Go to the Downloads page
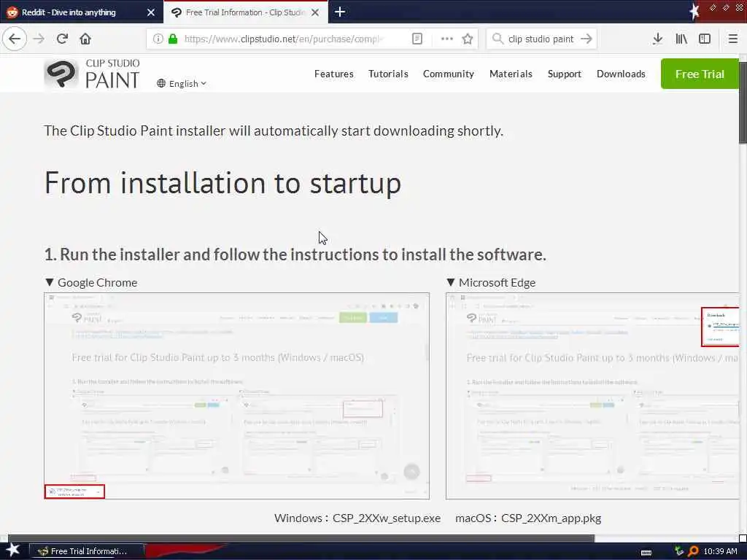This screenshot has height=560, width=747. tap(621, 74)
